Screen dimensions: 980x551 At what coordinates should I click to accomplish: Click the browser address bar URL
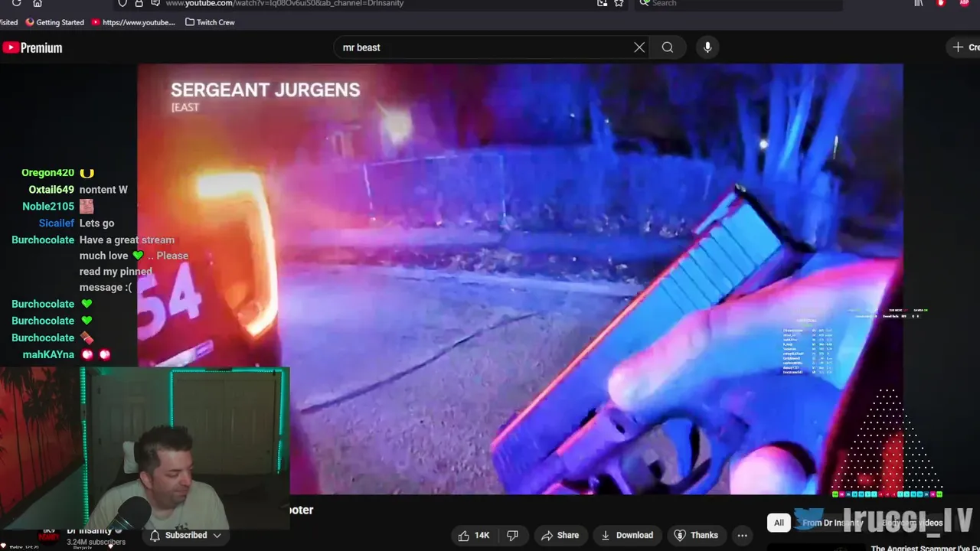[284, 4]
